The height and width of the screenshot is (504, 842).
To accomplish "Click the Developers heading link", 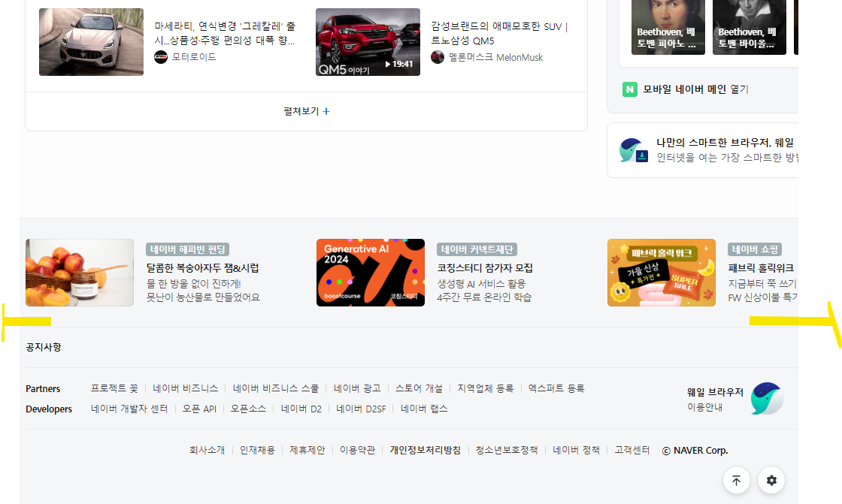I will pyautogui.click(x=49, y=409).
